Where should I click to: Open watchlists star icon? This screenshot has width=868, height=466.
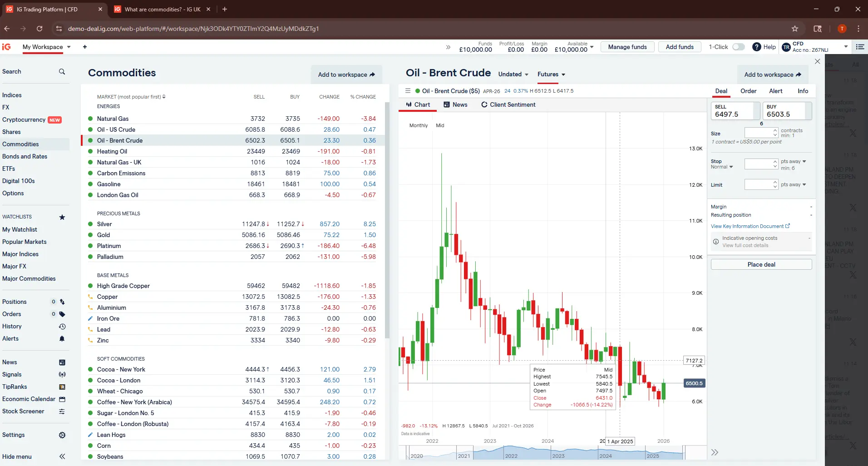click(x=62, y=217)
